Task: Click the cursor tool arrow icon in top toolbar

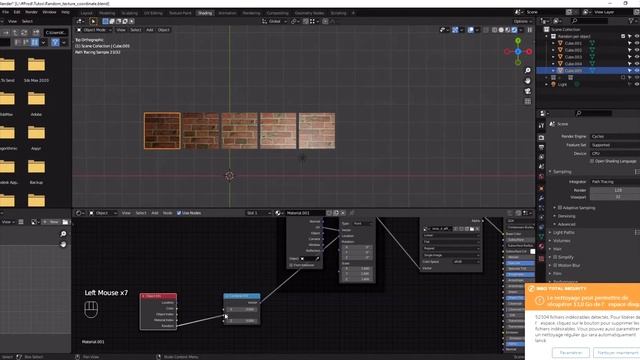Action: [x=93, y=21]
